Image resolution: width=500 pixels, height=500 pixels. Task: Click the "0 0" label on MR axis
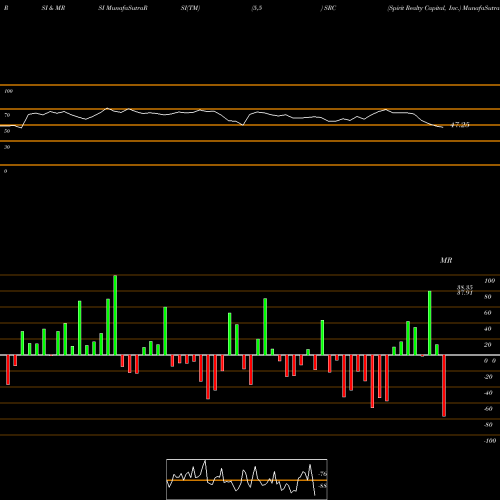coord(490,361)
